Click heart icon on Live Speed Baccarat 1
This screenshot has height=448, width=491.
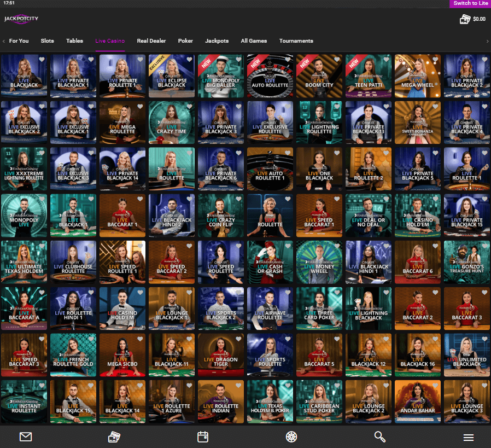337,199
